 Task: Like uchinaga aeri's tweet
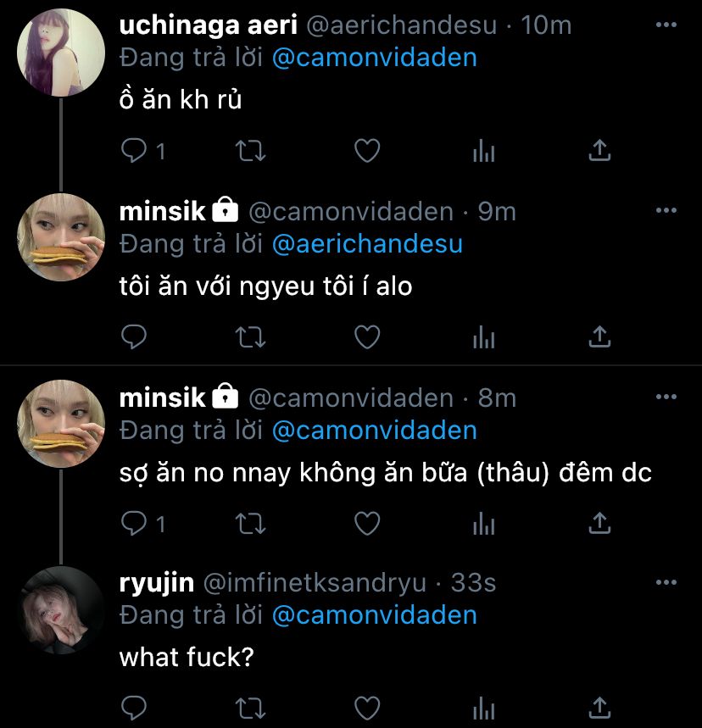point(366,151)
